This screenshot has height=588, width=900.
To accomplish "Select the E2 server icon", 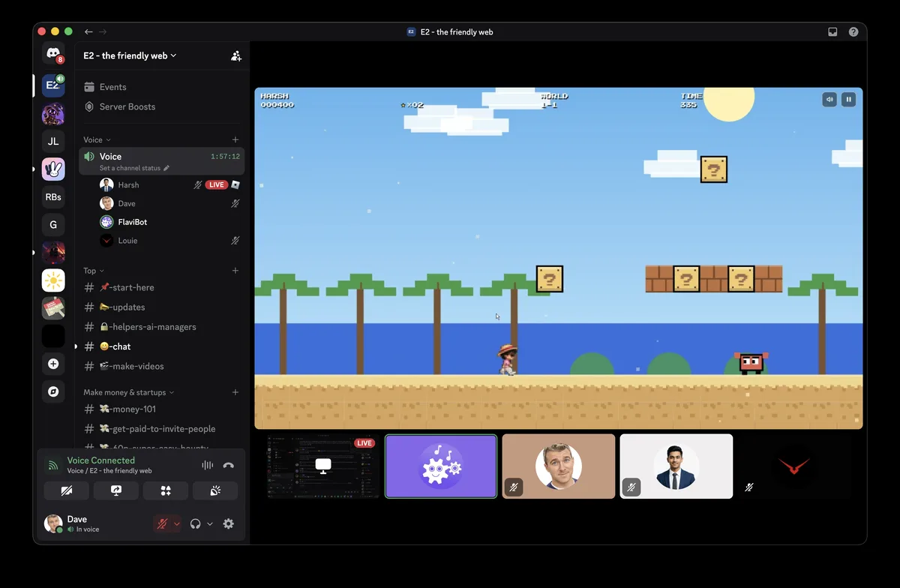I will point(53,85).
